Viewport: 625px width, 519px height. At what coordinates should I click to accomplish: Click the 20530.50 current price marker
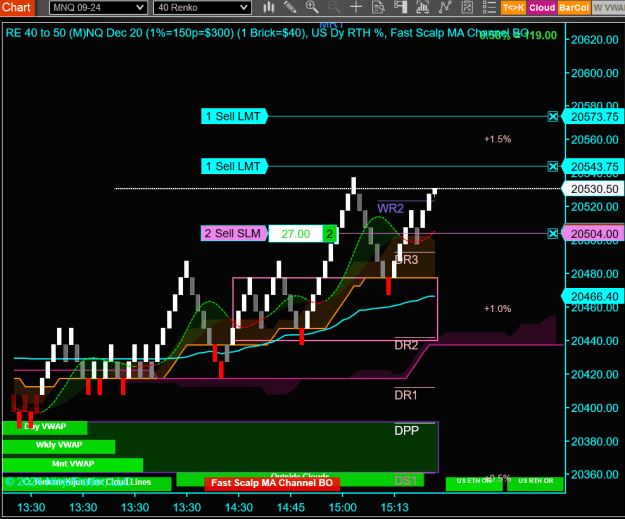(593, 189)
